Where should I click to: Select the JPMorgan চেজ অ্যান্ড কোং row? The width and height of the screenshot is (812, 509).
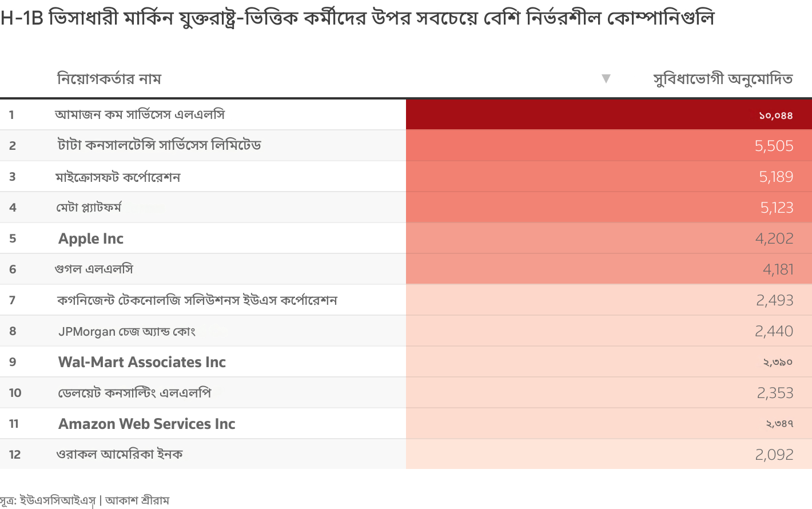click(x=127, y=331)
